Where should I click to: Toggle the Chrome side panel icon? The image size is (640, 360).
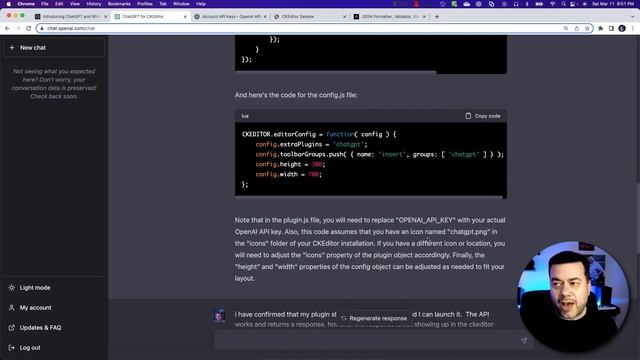(611, 28)
